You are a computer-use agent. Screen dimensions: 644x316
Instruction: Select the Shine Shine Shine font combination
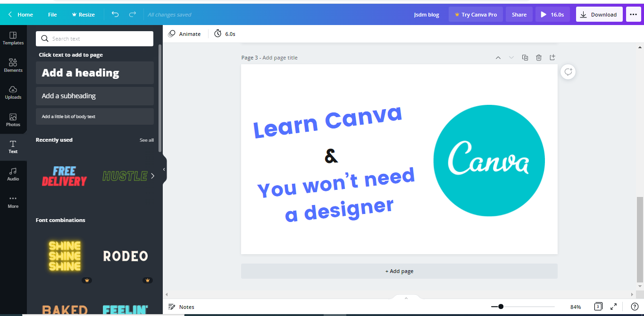click(x=65, y=256)
